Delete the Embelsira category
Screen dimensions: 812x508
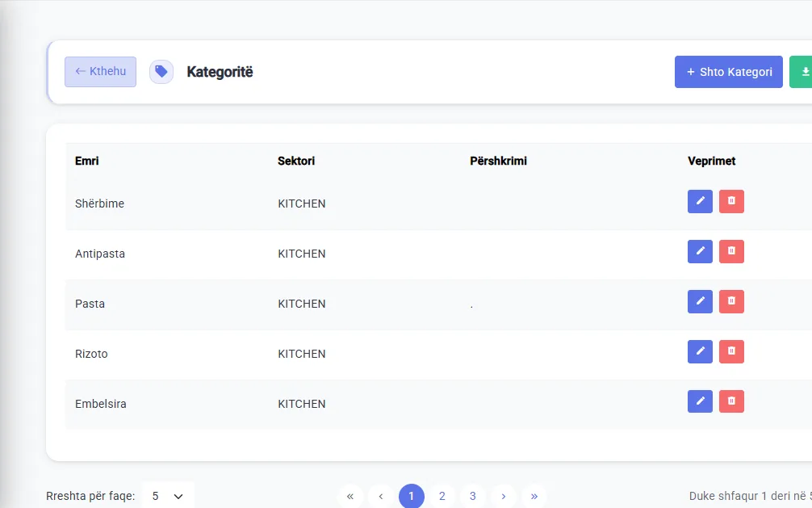click(731, 401)
